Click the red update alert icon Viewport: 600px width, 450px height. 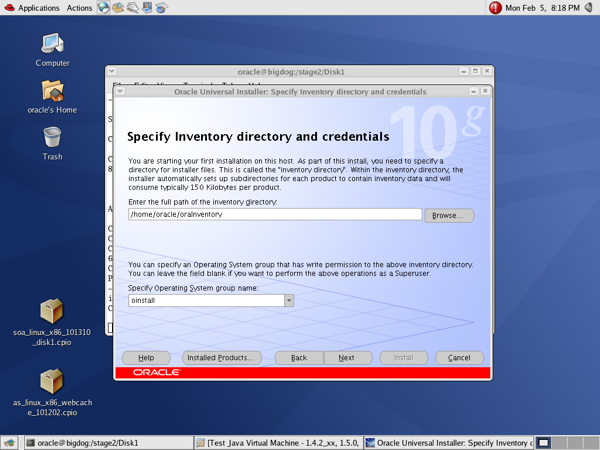point(495,8)
